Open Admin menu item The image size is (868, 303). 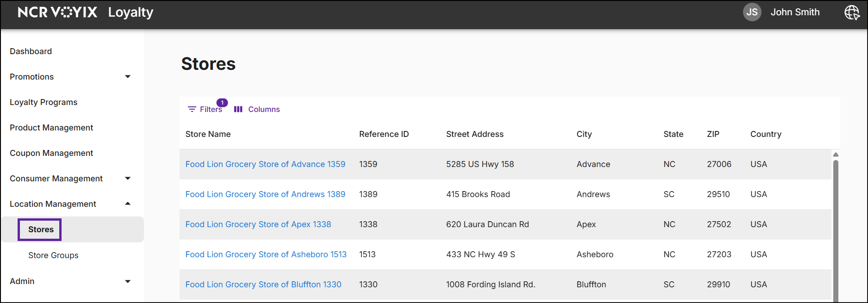(x=22, y=281)
